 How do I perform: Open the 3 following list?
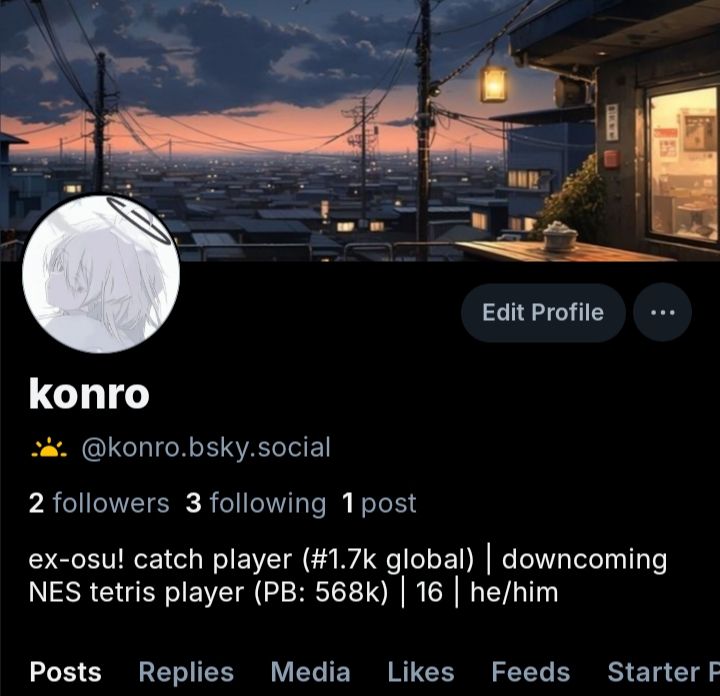[256, 503]
